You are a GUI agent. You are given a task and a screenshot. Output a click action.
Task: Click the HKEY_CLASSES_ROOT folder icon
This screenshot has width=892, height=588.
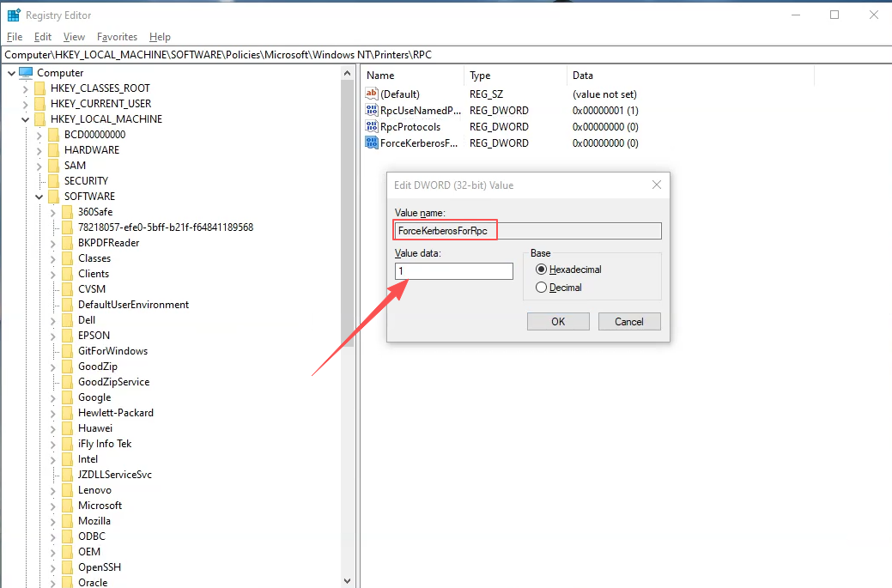coord(39,88)
